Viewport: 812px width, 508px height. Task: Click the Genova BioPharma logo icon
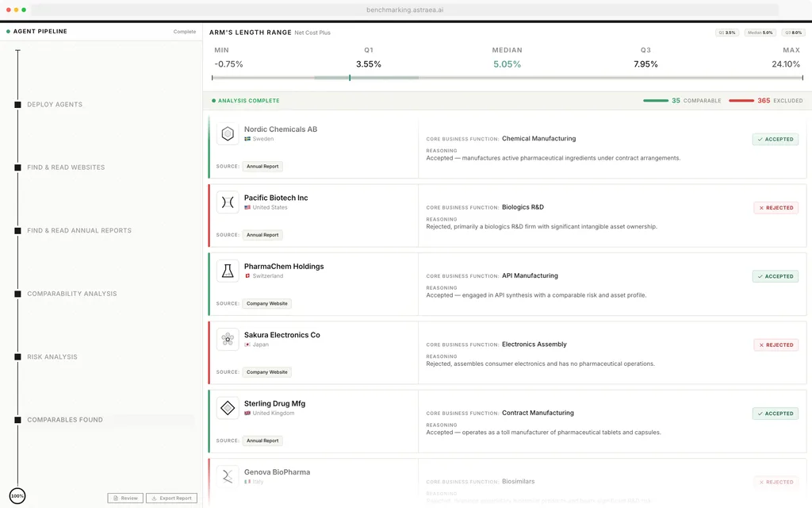coord(228,476)
